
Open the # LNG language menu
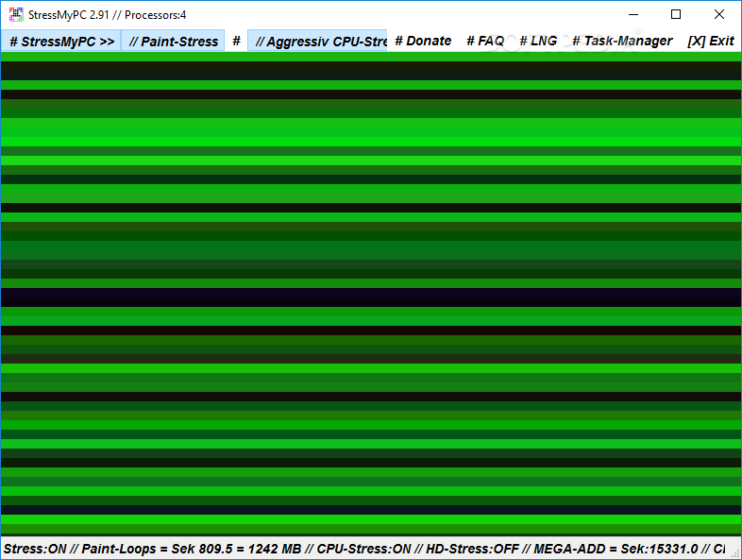click(x=538, y=42)
